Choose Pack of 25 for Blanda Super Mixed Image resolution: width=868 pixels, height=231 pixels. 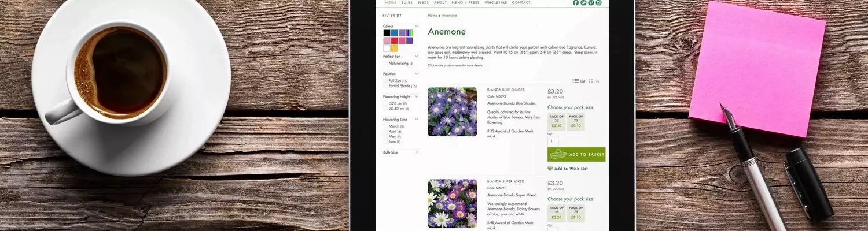557,213
